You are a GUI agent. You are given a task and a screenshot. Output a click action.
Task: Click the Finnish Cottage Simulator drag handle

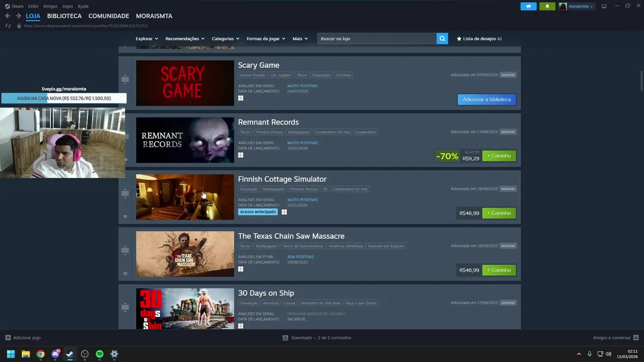click(125, 193)
